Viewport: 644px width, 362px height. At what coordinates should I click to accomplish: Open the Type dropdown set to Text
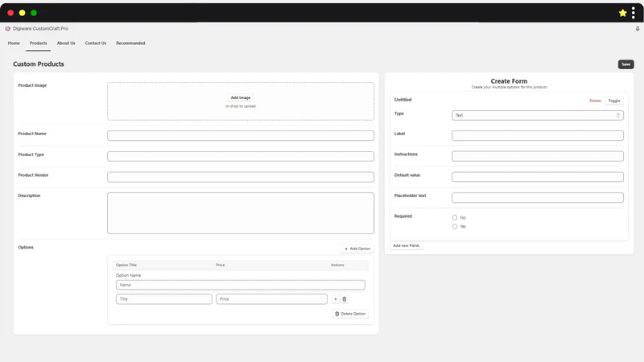(x=537, y=115)
